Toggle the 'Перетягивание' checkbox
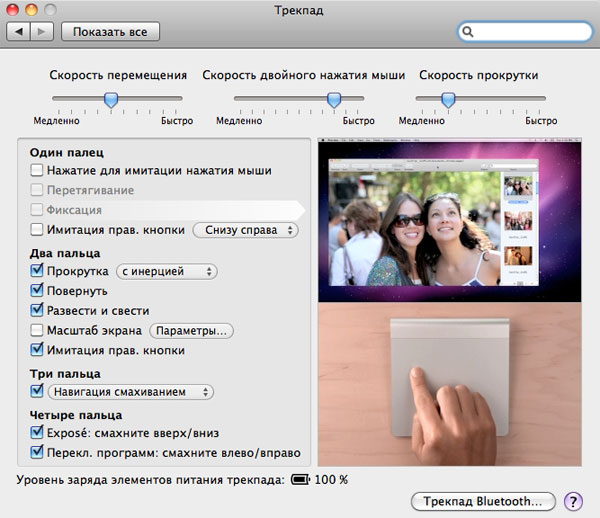The width and height of the screenshot is (600, 518). coord(37,190)
